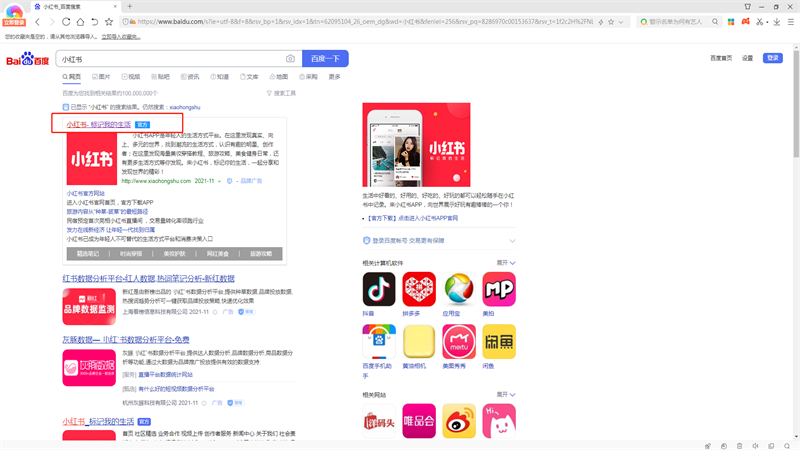Open the browser home page icon
Viewport: 800px width, 450px height.
[x=80, y=22]
